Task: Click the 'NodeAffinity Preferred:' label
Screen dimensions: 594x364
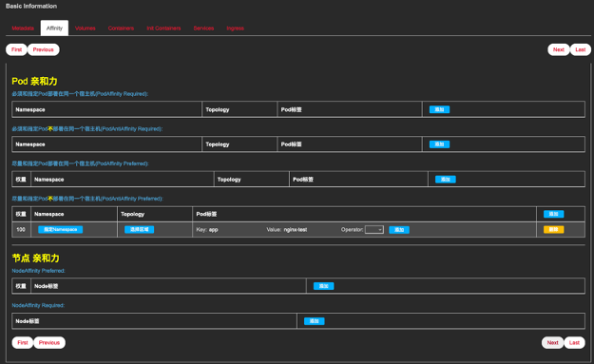Action: pyautogui.click(x=38, y=271)
